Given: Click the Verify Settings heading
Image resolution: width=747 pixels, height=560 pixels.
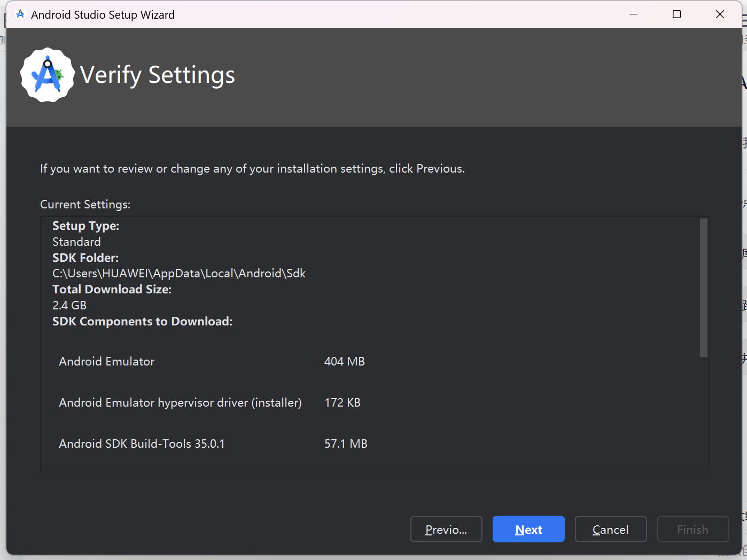Looking at the screenshot, I should coord(158,75).
